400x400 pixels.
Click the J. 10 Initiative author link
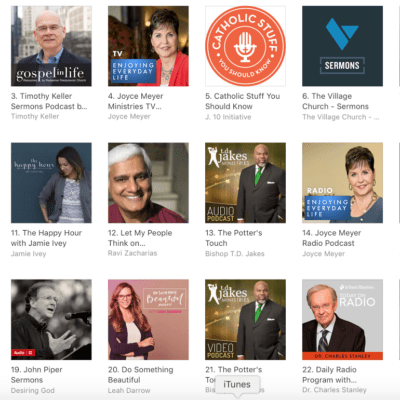228,117
